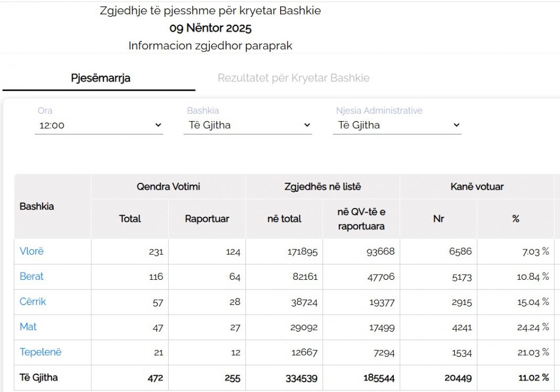Select the Raportuar sub-column header
The width and height of the screenshot is (560, 392).
207,219
